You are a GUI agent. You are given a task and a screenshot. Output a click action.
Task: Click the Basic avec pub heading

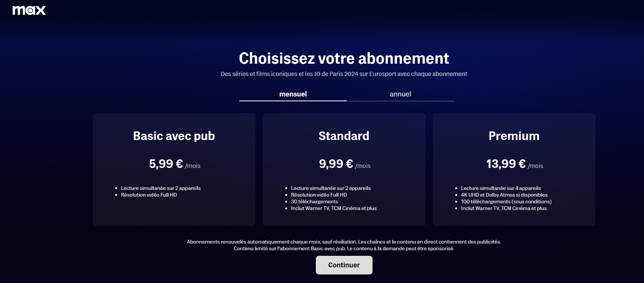point(173,136)
